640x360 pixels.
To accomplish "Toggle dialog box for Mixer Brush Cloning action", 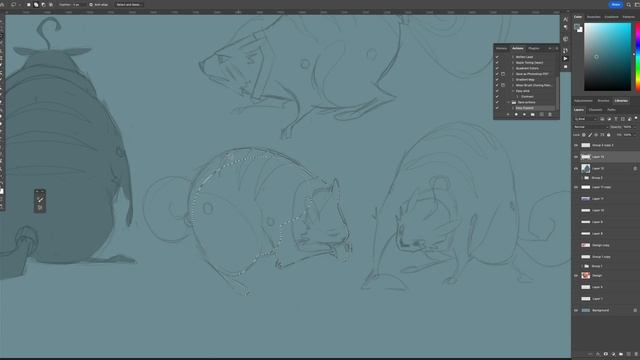I will coord(503,85).
